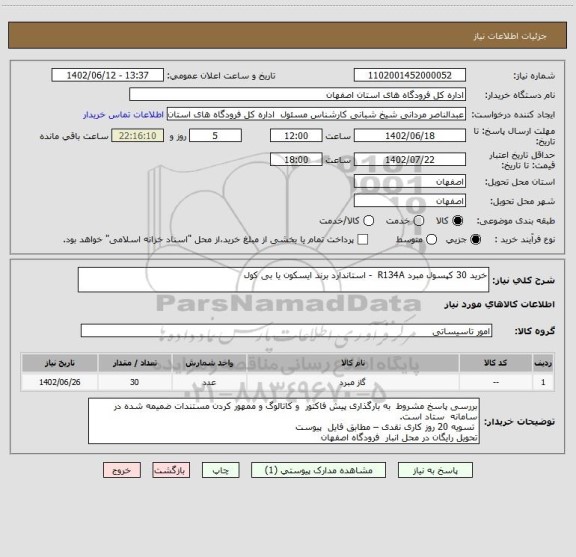Click the unit cell عدد

(209, 382)
